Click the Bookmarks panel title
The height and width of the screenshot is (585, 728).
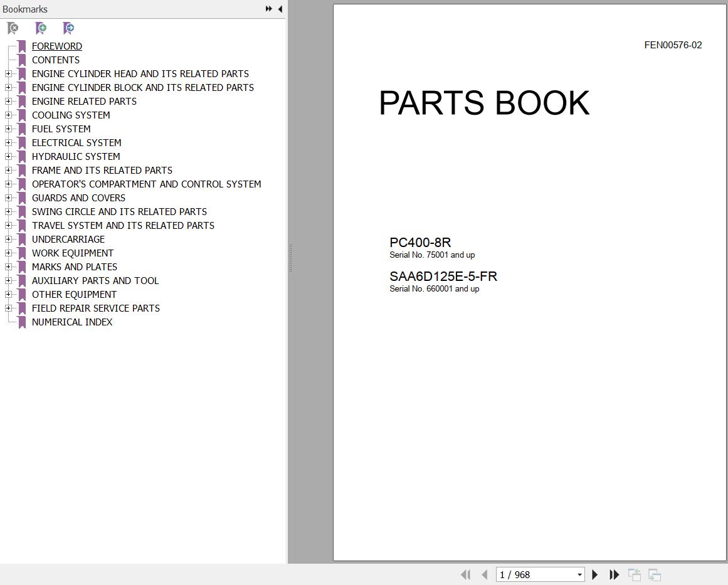point(25,9)
